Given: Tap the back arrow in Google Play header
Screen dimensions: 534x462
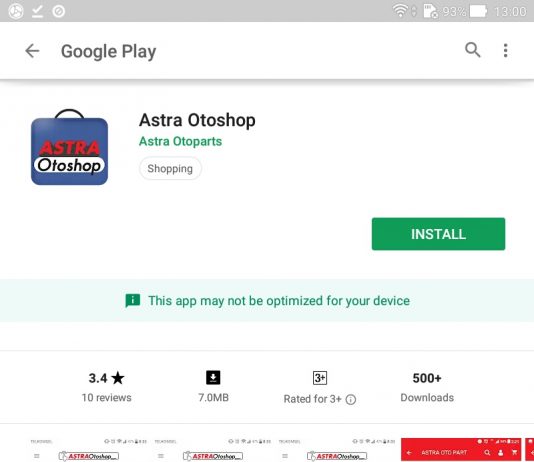Looking at the screenshot, I should [x=32, y=51].
